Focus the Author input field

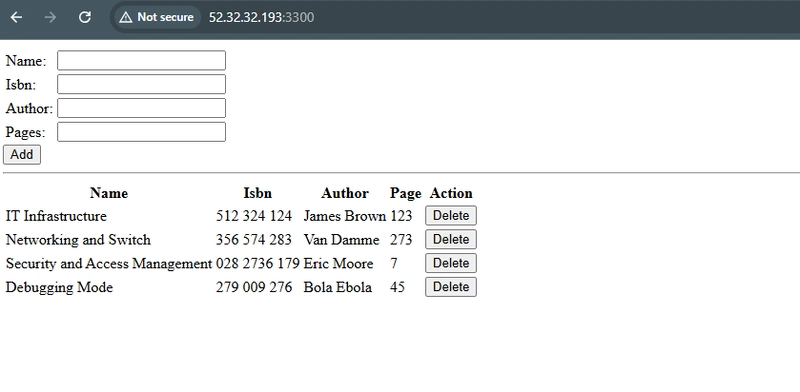click(141, 108)
